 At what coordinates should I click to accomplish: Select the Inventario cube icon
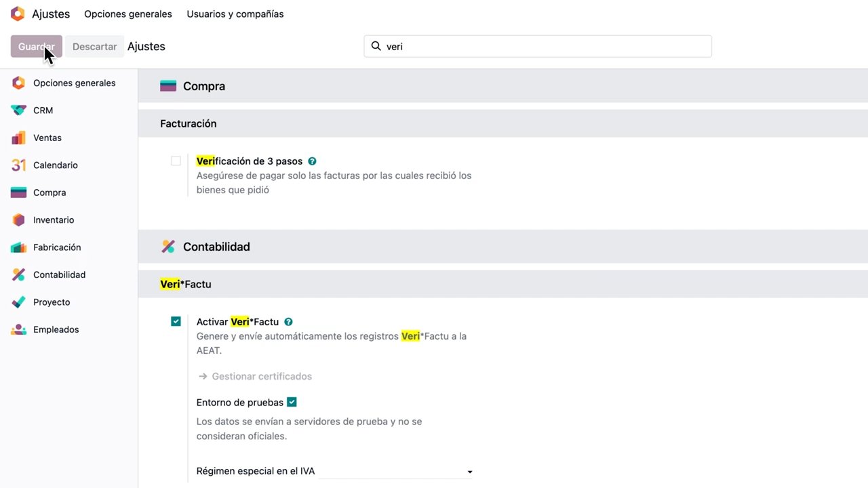pyautogui.click(x=18, y=220)
